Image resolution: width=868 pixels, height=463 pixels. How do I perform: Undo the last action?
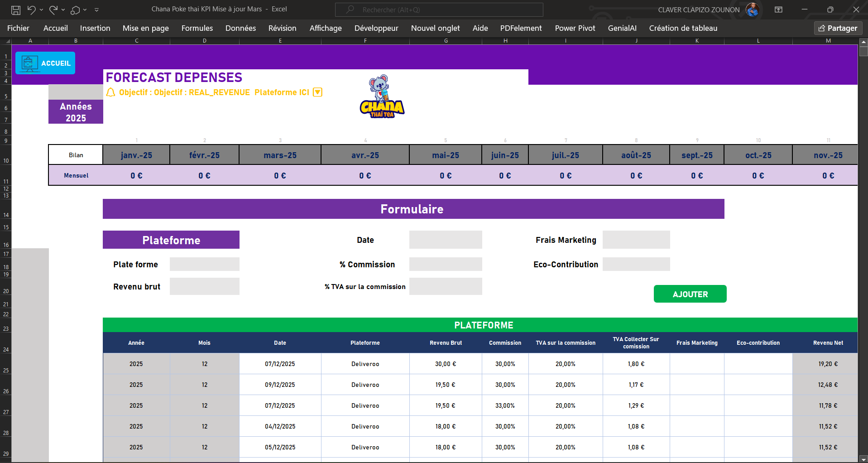pyautogui.click(x=31, y=10)
